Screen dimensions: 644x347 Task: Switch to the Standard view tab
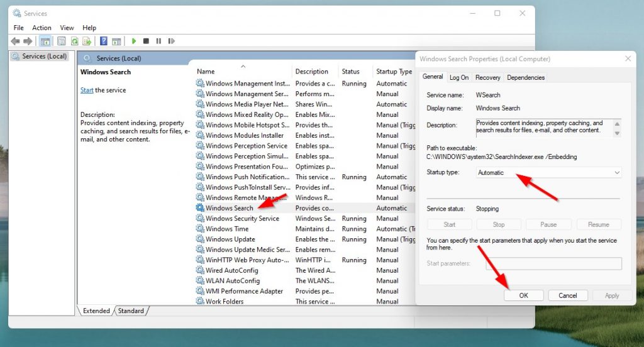(131, 311)
